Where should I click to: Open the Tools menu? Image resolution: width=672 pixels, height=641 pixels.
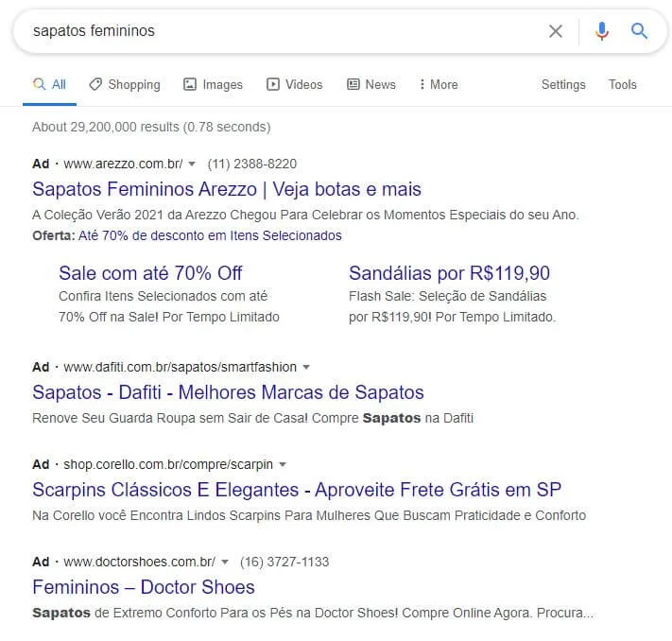[622, 84]
